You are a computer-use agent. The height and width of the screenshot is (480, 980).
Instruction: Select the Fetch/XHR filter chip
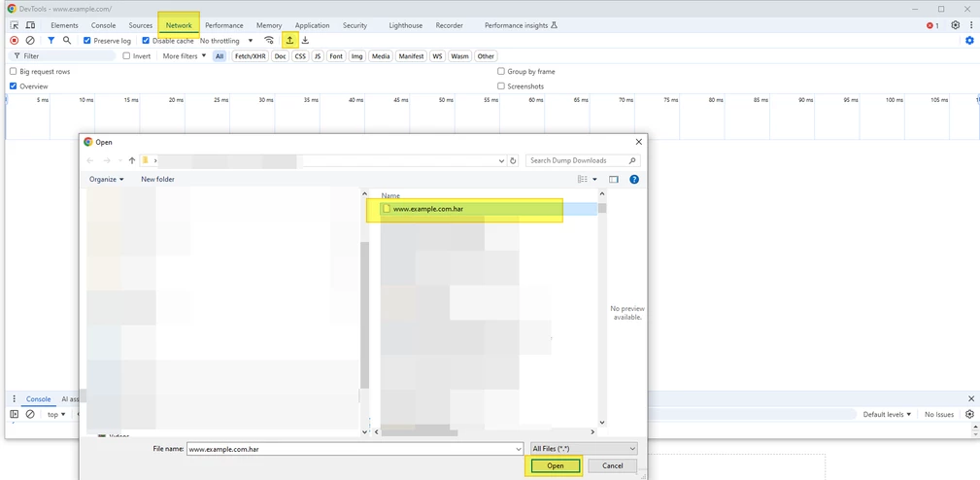click(x=250, y=56)
